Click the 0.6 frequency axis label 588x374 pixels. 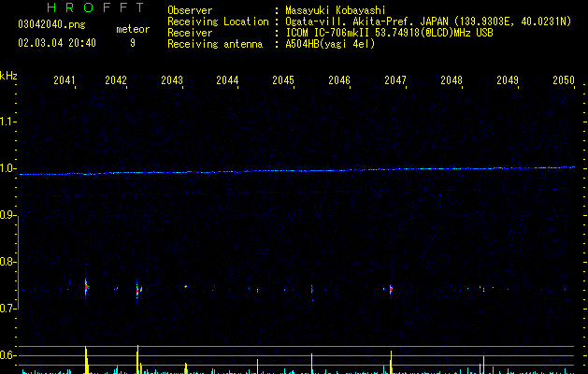7,355
